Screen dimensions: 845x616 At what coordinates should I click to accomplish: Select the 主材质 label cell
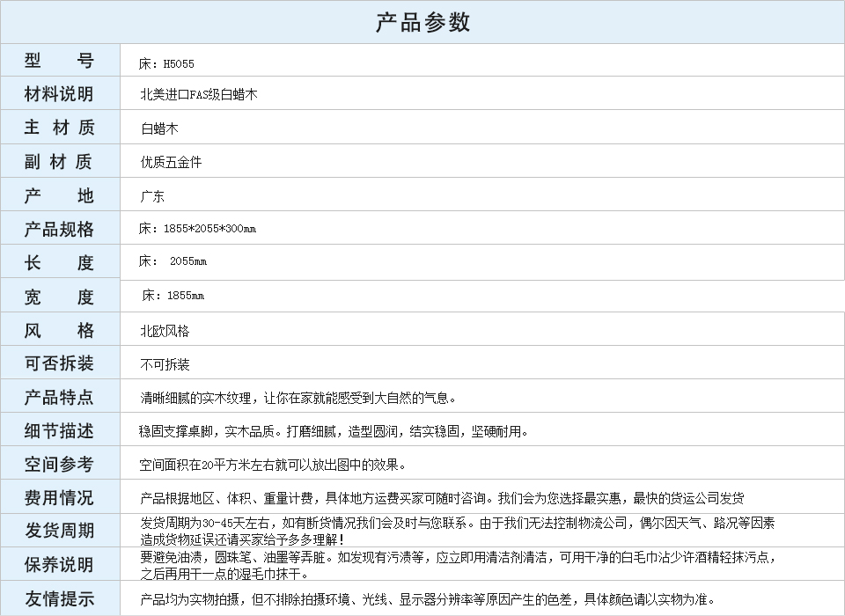[x=59, y=128]
